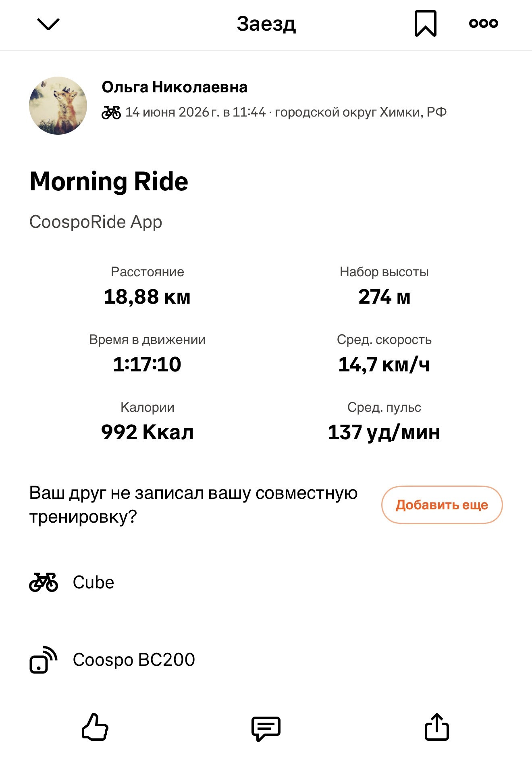Click the sensor device icon beside Coospo BC200
This screenshot has height=765, width=532.
tap(43, 660)
